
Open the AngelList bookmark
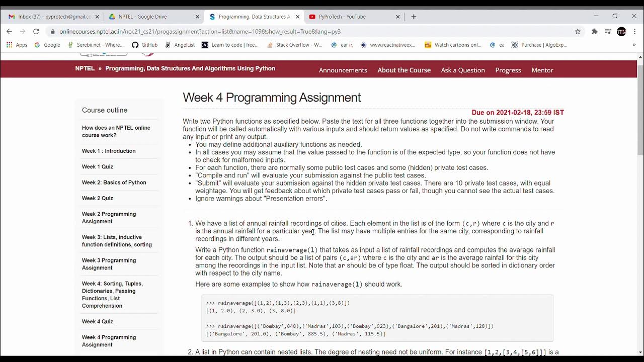180,45
